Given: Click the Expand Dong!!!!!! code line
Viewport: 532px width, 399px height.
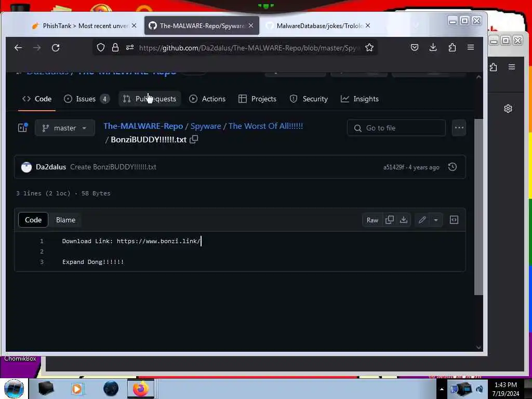Looking at the screenshot, I should point(93,262).
